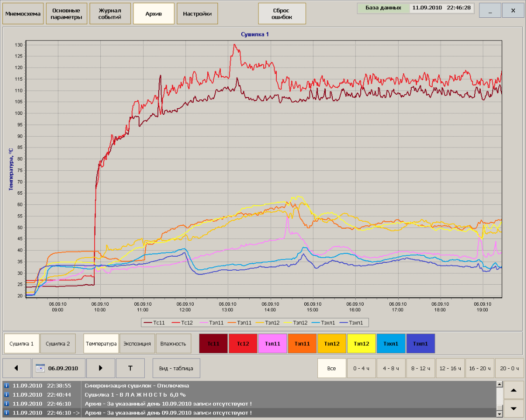The height and width of the screenshot is (420, 526).
Task: Toggle red Тс12 series visibility
Action: (x=243, y=343)
